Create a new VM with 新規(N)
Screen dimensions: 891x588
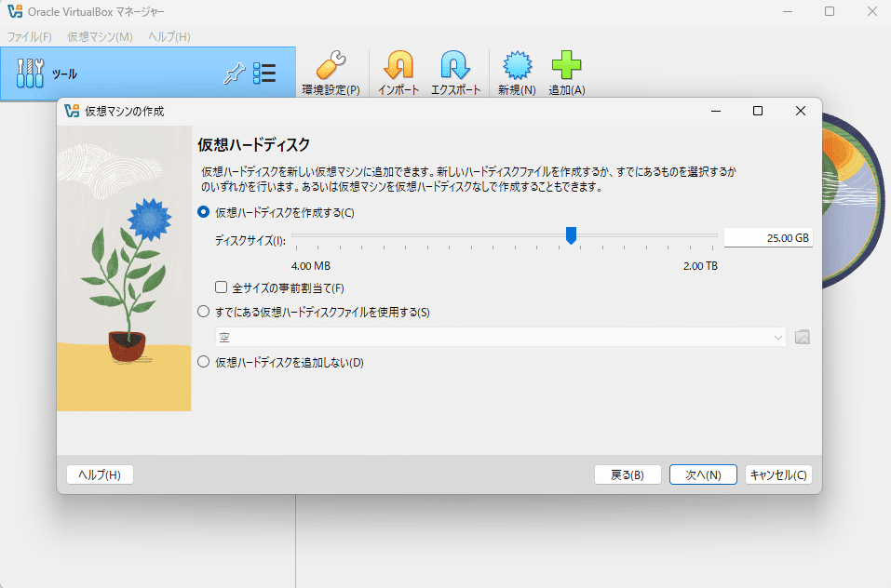(517, 73)
